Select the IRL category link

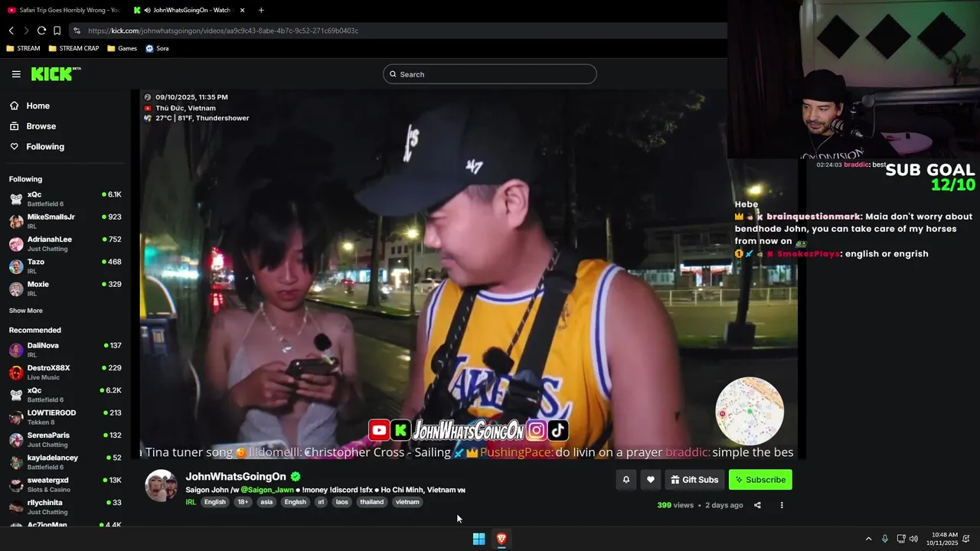(x=191, y=502)
